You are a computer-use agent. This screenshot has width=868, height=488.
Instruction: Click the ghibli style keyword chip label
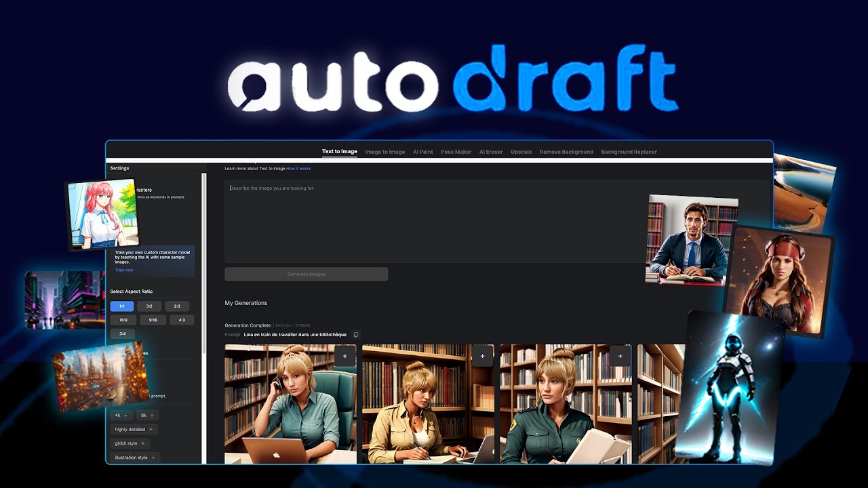pyautogui.click(x=126, y=444)
